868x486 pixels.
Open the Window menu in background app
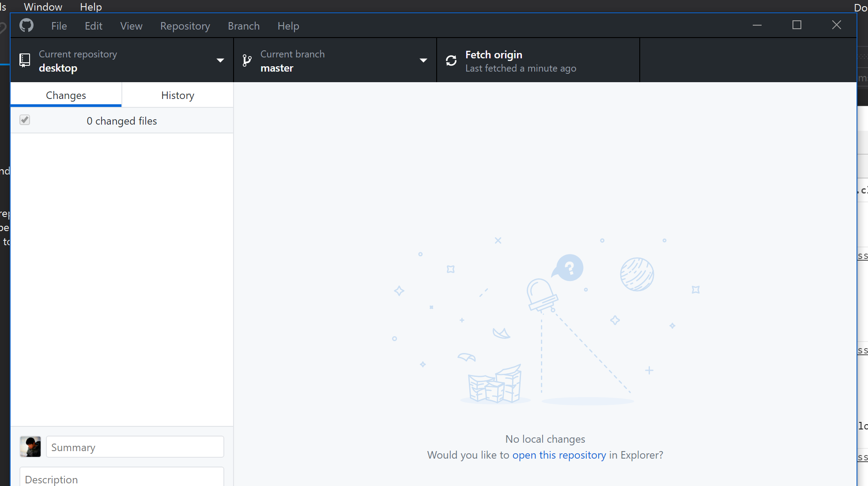click(43, 7)
